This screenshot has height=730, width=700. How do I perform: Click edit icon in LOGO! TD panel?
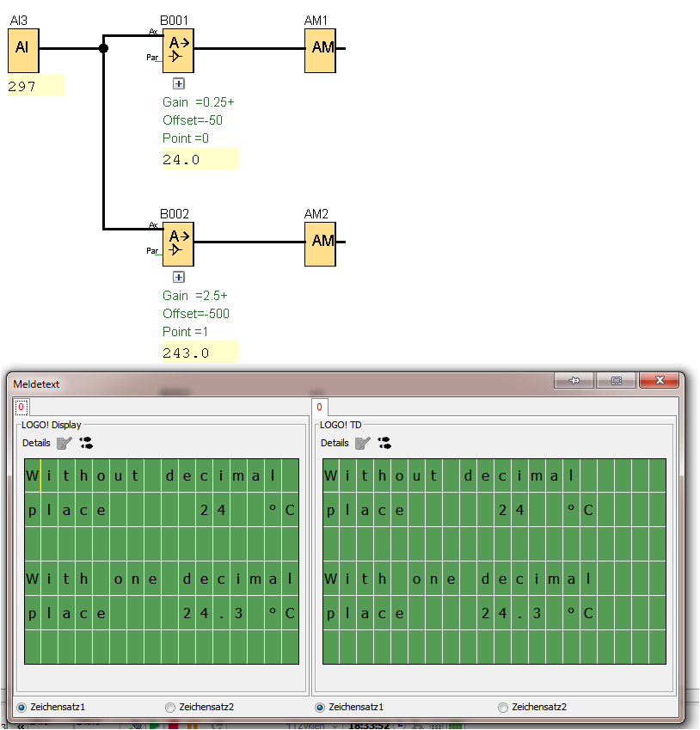point(363,443)
